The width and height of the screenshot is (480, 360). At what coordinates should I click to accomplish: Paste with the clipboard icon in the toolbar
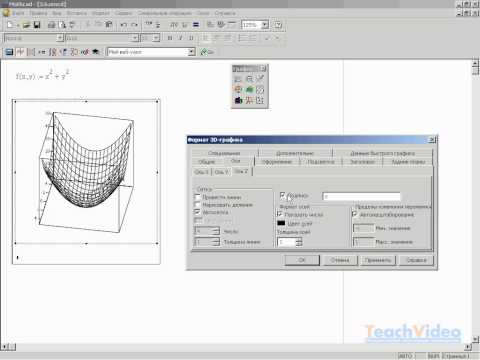pos(109,25)
